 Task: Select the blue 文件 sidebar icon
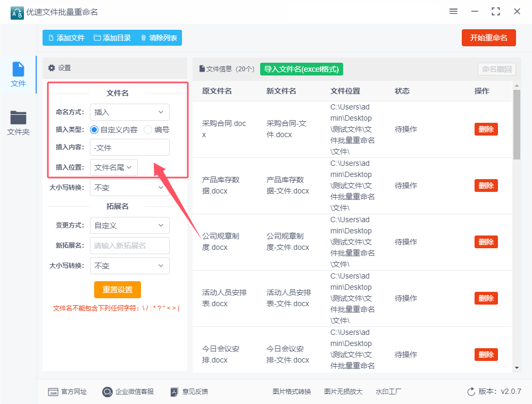tap(18, 69)
